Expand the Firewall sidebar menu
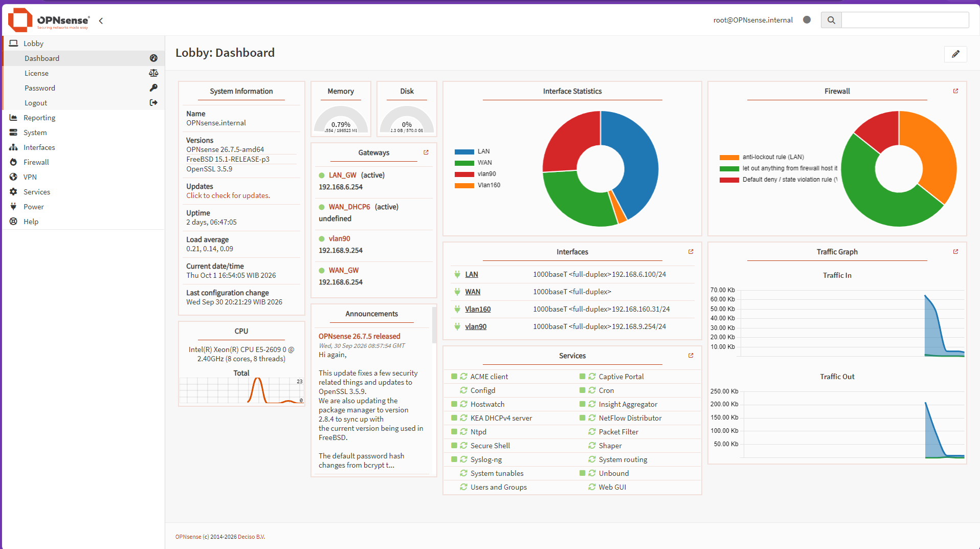 [84, 162]
